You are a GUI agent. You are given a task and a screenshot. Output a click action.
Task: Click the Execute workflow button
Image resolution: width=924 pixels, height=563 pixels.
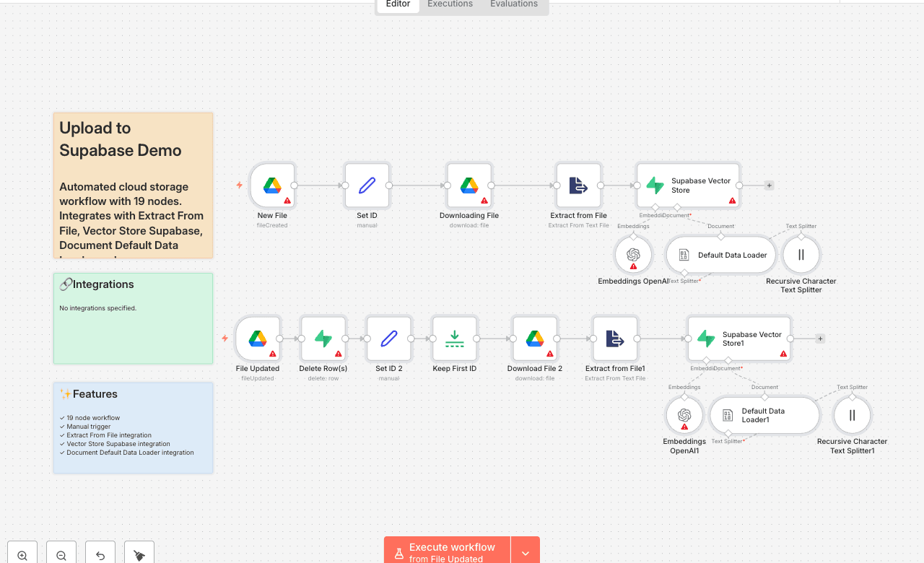coord(448,552)
